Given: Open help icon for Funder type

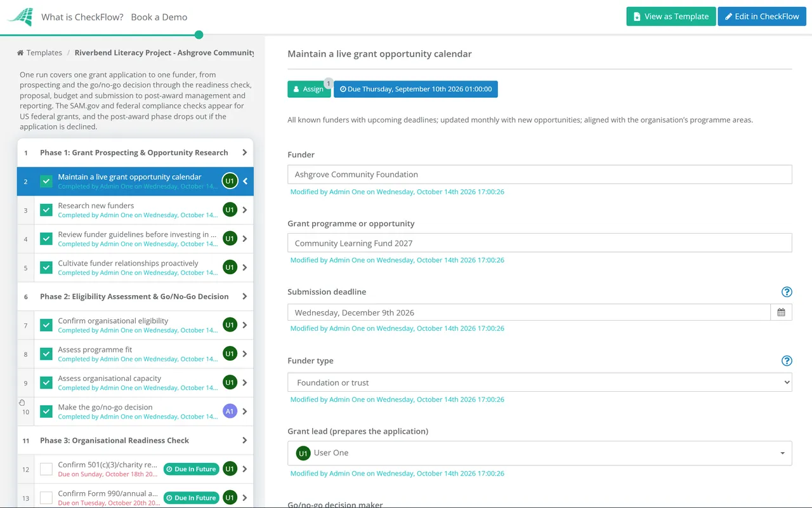Looking at the screenshot, I should (x=787, y=361).
